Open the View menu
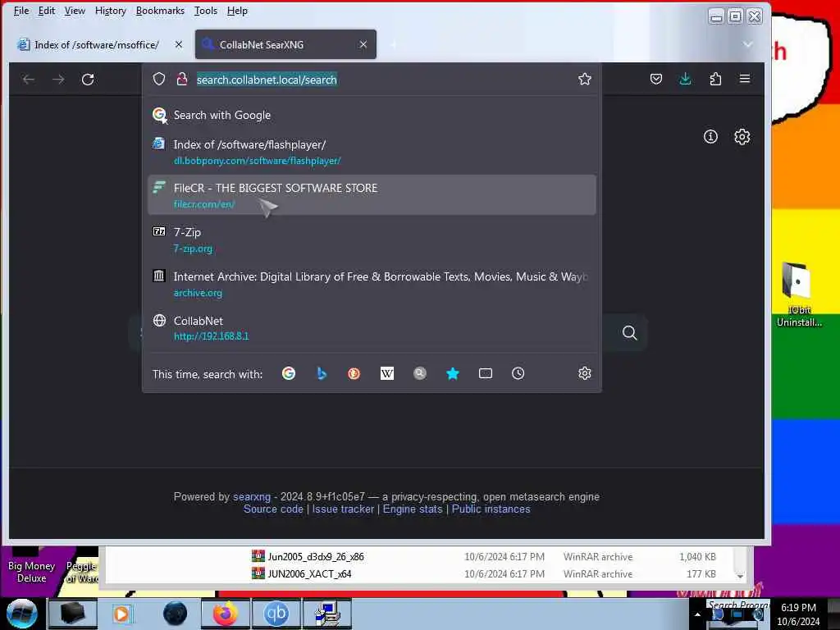Viewport: 840px width, 630px height. (75, 11)
